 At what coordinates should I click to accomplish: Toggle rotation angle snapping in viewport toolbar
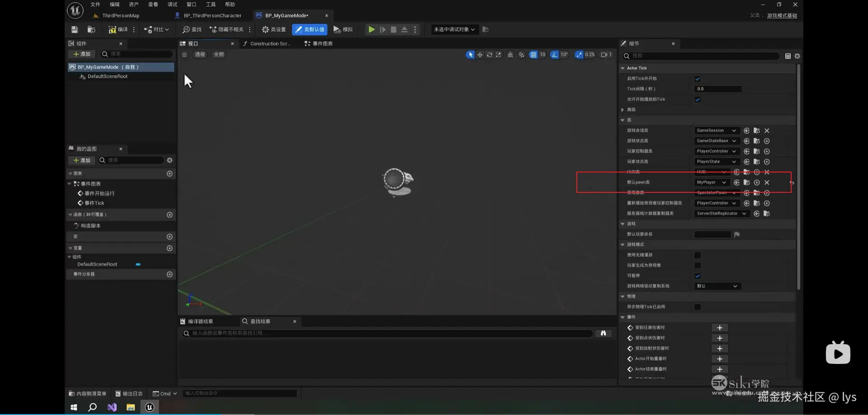point(554,55)
